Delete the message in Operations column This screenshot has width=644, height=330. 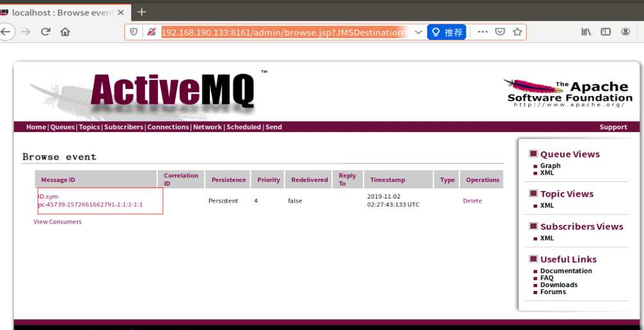[472, 201]
